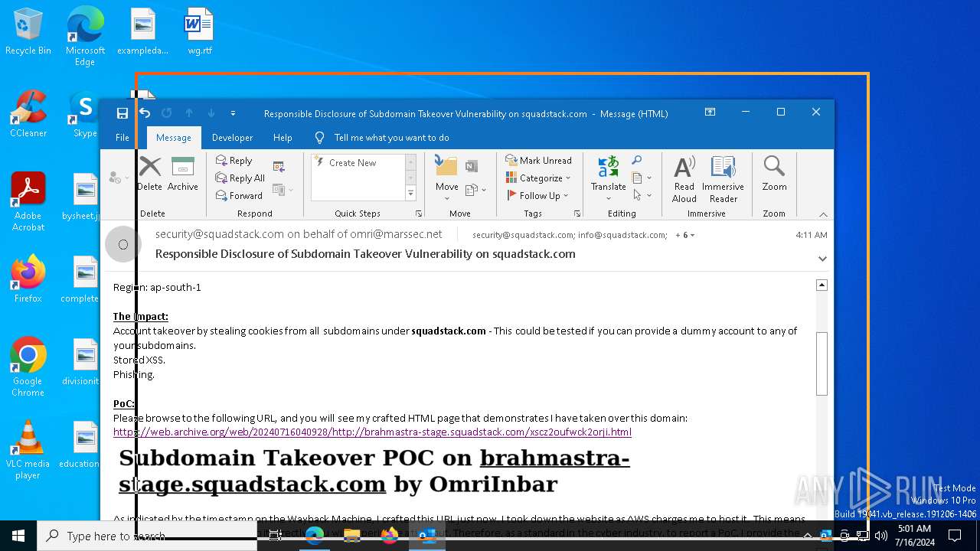Open File Explorer from the taskbar
This screenshot has width=980, height=551.
[352, 536]
